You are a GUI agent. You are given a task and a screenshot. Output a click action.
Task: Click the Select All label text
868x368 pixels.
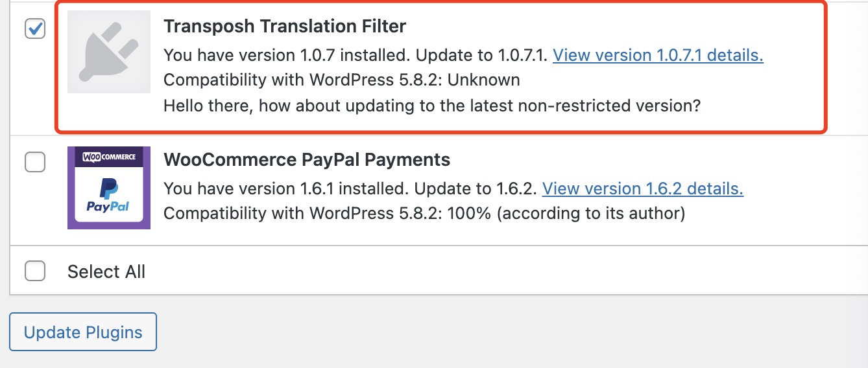coord(106,271)
